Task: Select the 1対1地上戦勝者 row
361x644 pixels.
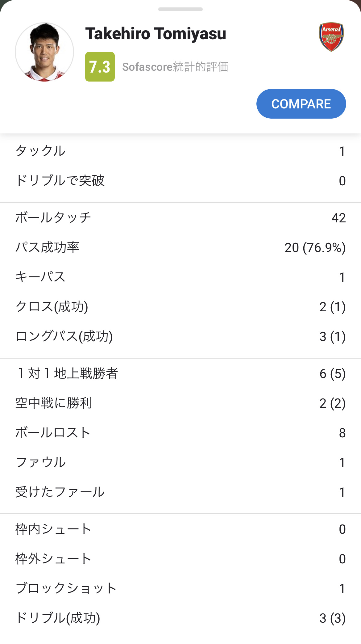Action: [180, 373]
